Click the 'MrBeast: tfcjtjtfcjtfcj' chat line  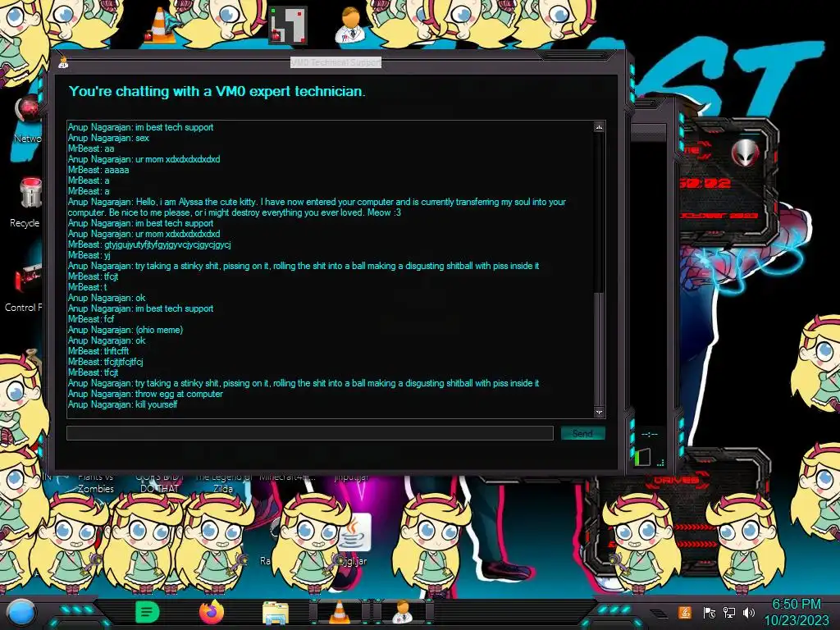coord(106,362)
